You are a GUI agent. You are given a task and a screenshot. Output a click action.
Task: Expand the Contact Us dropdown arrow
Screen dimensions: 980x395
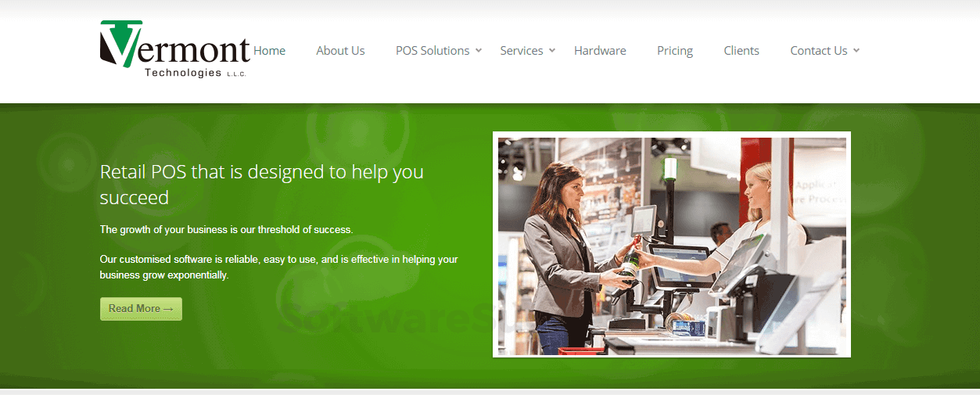856,50
